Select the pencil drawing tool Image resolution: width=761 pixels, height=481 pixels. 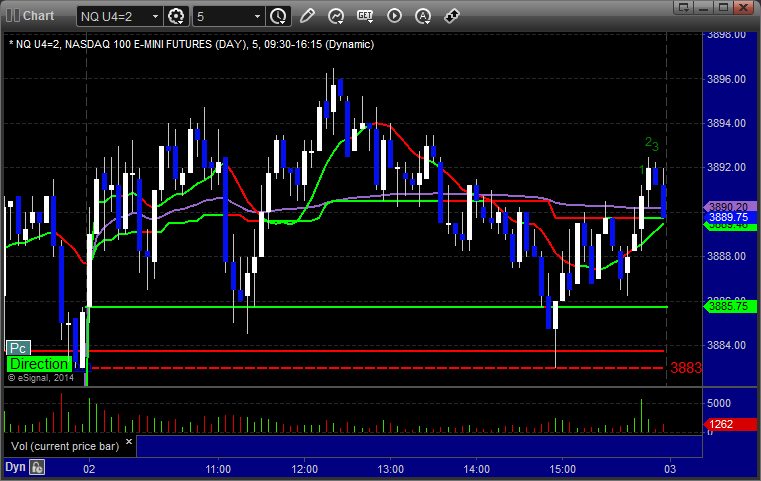[x=307, y=16]
